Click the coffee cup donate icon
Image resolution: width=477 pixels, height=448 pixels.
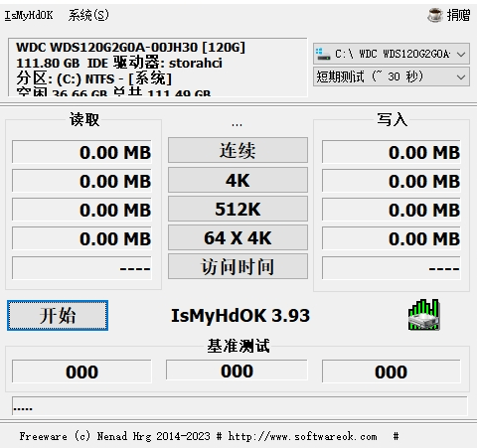pos(434,15)
